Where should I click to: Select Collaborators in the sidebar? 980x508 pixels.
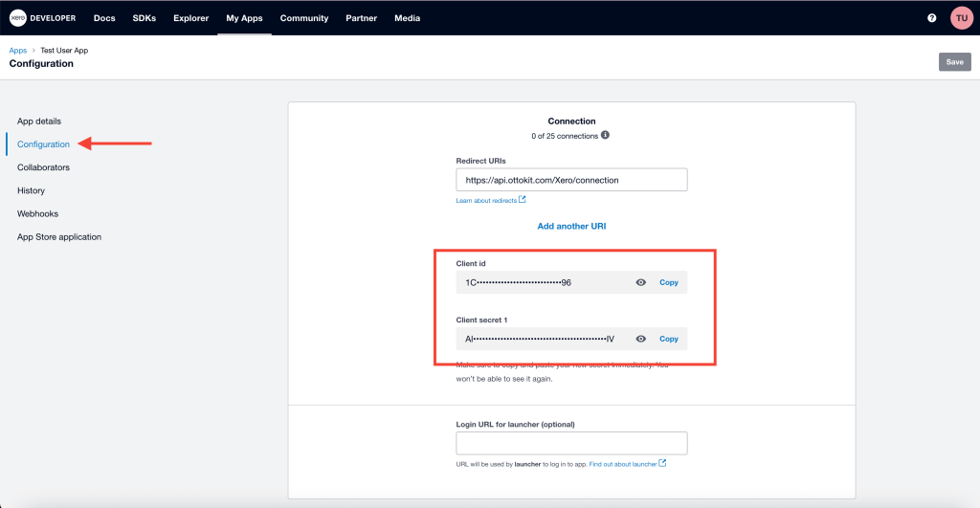[x=43, y=167]
